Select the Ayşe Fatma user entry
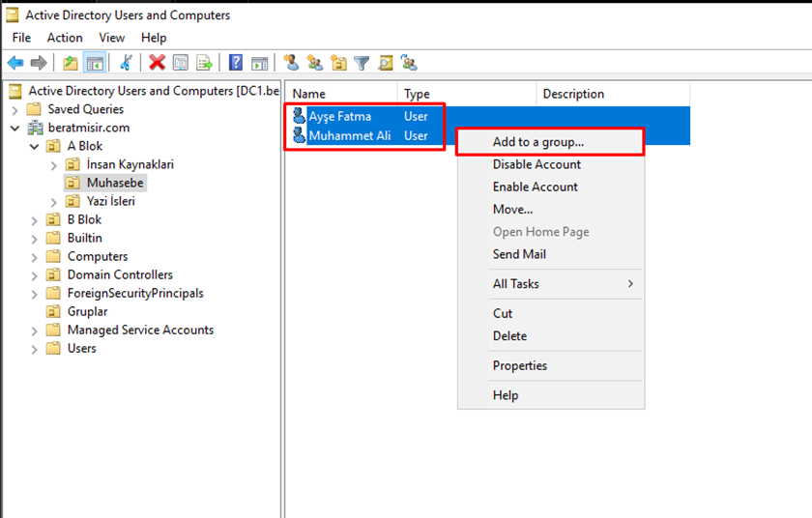The width and height of the screenshot is (812, 518). pos(338,117)
